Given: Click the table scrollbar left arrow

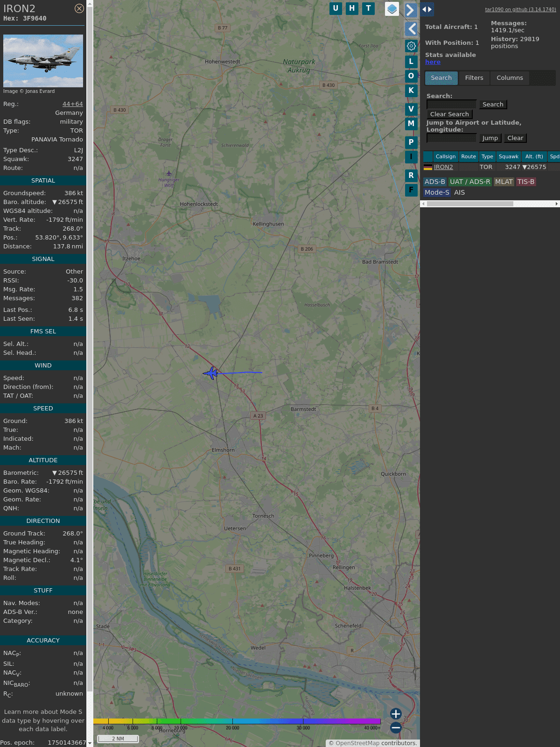Looking at the screenshot, I should 423,204.
